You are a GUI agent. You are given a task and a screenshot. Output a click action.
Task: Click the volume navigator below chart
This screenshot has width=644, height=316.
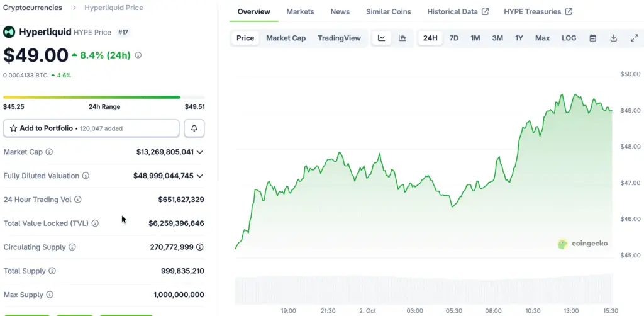[423, 289]
